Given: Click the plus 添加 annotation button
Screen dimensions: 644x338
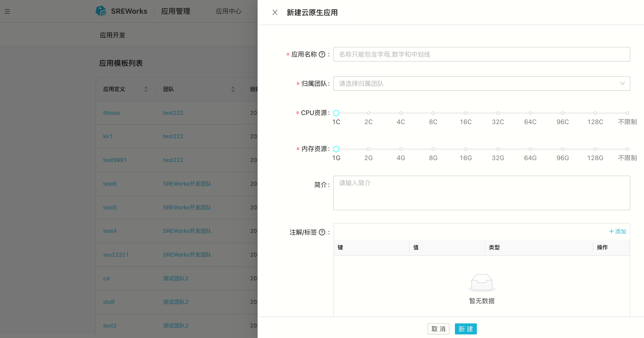Looking at the screenshot, I should [x=617, y=231].
